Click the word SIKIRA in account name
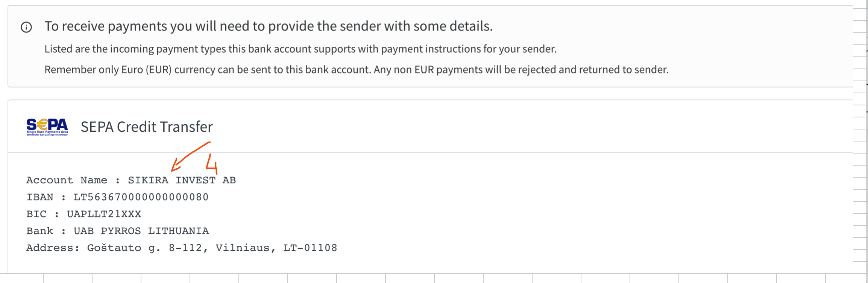Screen dimensions: 868x283 coord(148,180)
